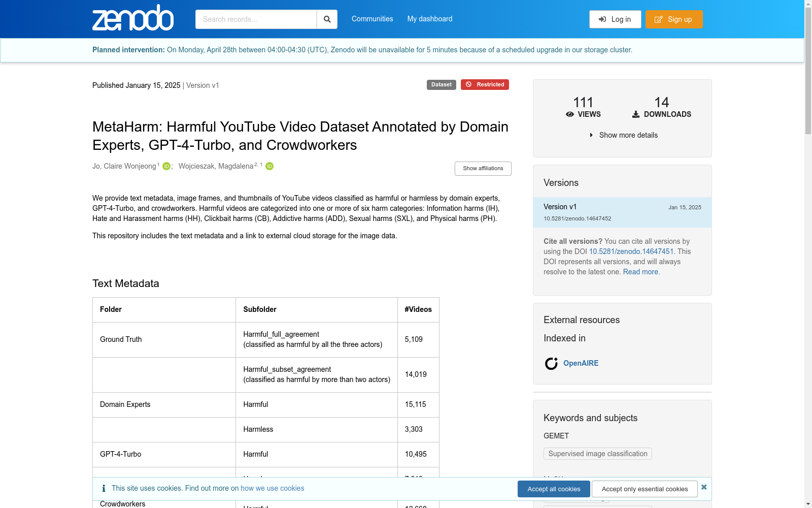The height and width of the screenshot is (508, 812).
Task: Click Show affiliations button
Action: (x=483, y=169)
